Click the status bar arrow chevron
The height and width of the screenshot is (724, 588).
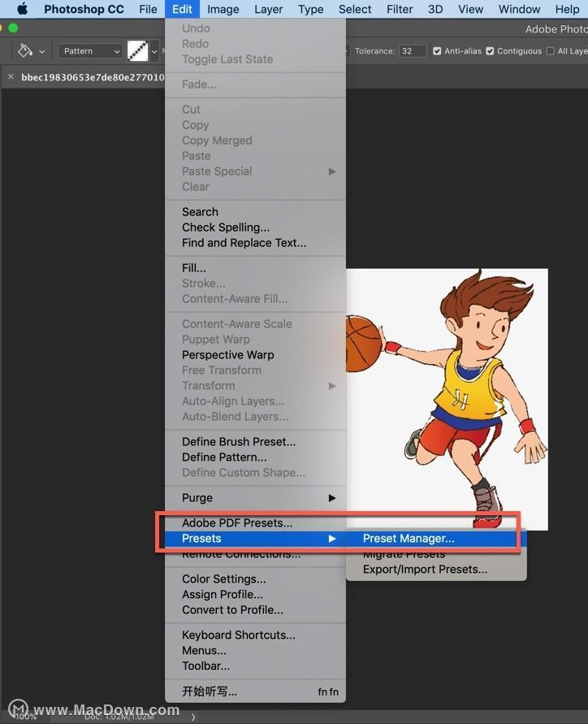193,717
